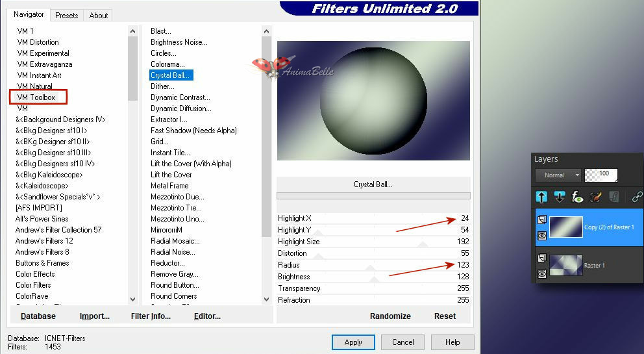This screenshot has height=354, width=644.
Task: Select the Brightness Noise... filter
Action: [x=179, y=42]
